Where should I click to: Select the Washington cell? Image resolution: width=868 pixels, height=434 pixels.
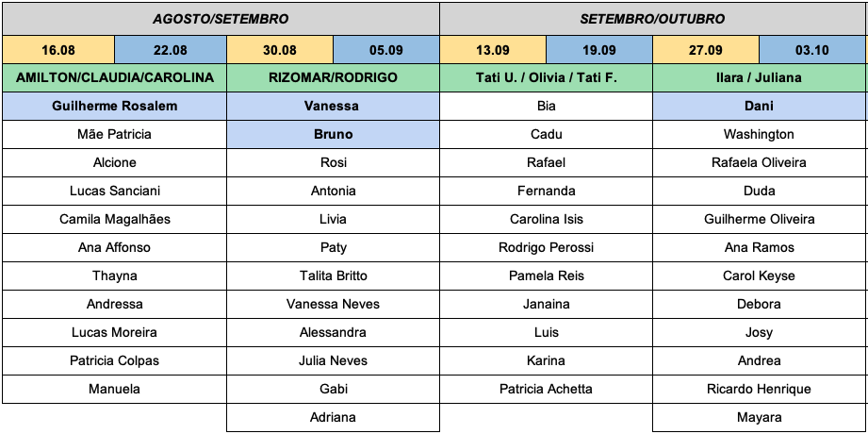coord(759,134)
